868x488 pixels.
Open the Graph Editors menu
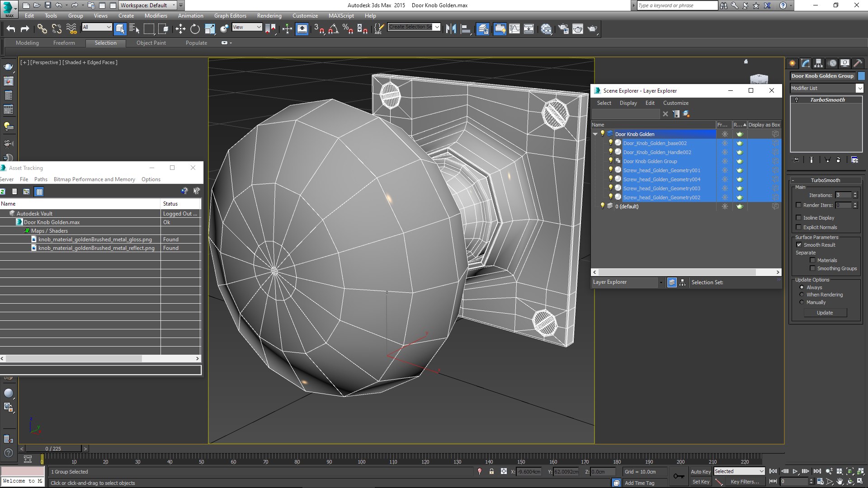point(230,16)
